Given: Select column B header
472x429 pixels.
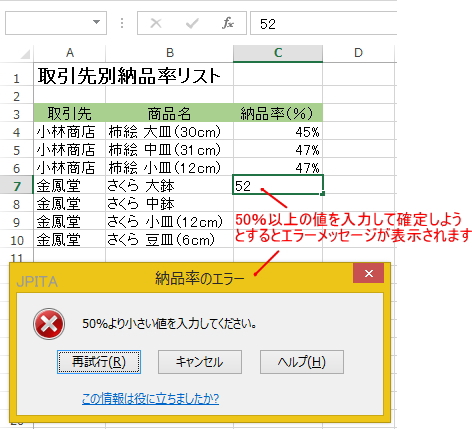Looking at the screenshot, I should (x=170, y=53).
